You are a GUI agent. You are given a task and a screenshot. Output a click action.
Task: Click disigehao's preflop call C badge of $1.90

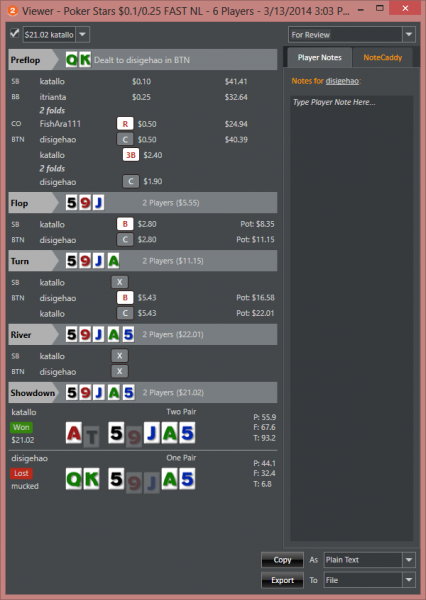pos(131,181)
